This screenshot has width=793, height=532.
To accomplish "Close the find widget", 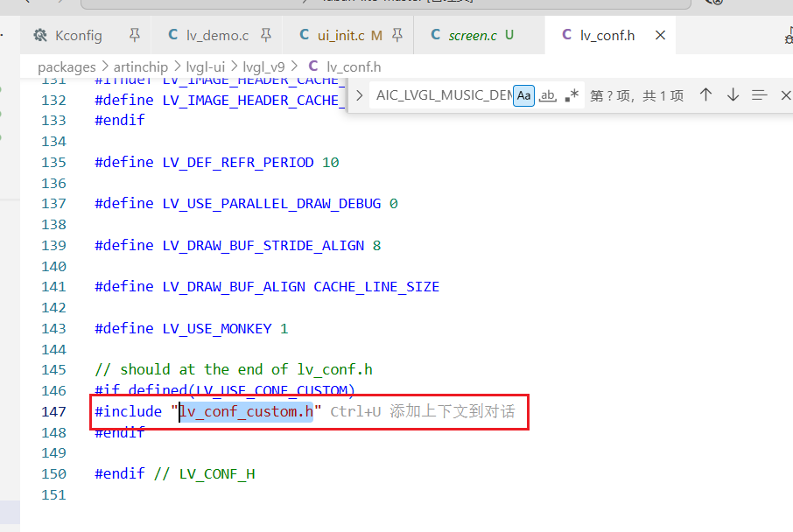I will [785, 95].
